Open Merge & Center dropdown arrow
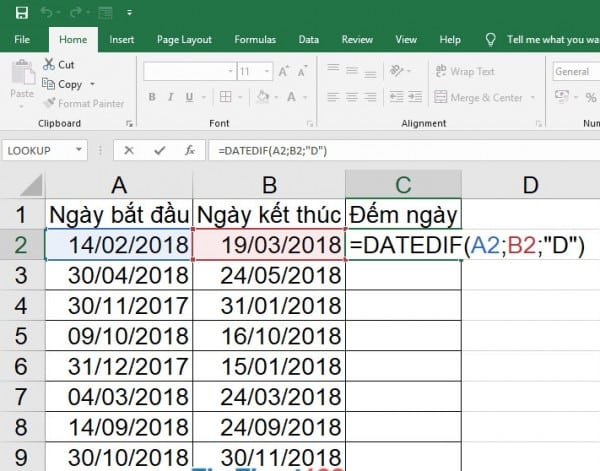Viewport: 600px width, 471px height. (x=533, y=98)
